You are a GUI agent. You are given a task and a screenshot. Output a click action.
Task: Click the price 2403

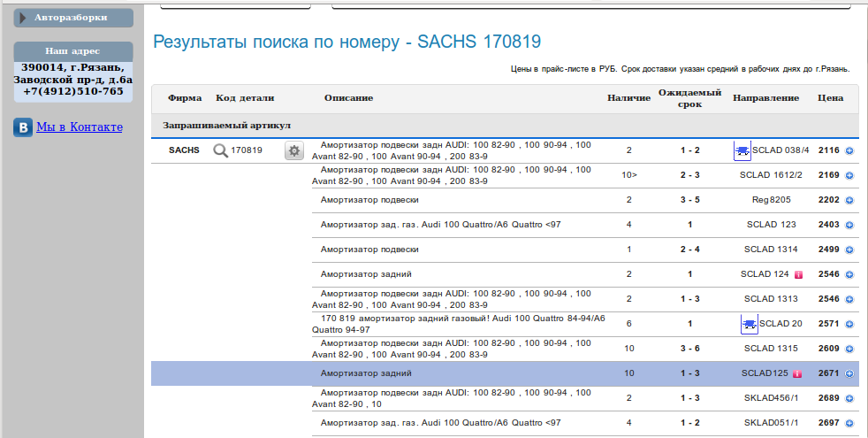(x=829, y=225)
